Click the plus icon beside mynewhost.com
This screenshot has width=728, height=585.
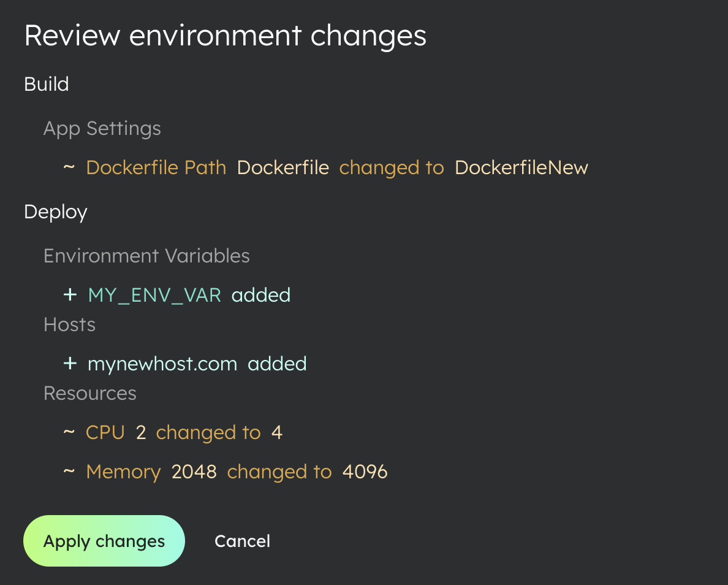point(70,363)
